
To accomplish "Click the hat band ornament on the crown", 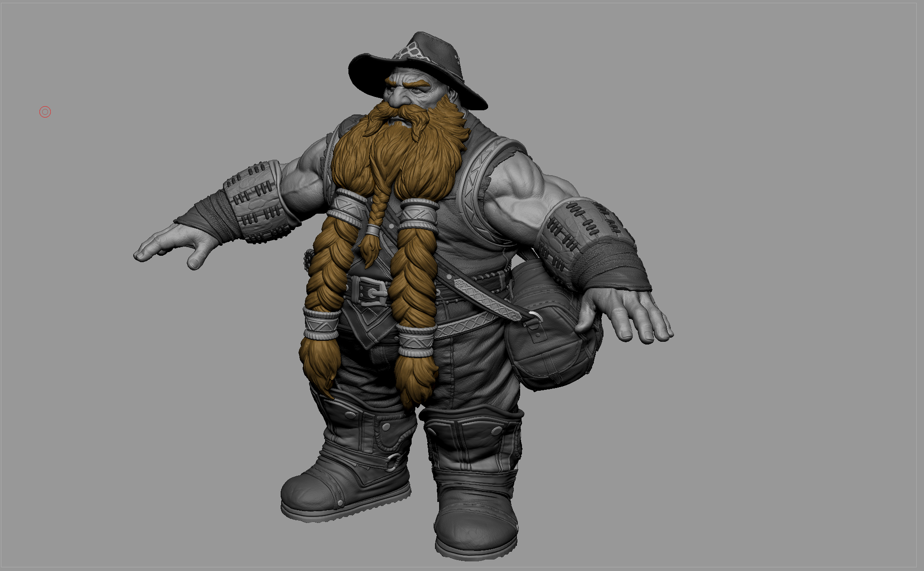I will coord(411,52).
